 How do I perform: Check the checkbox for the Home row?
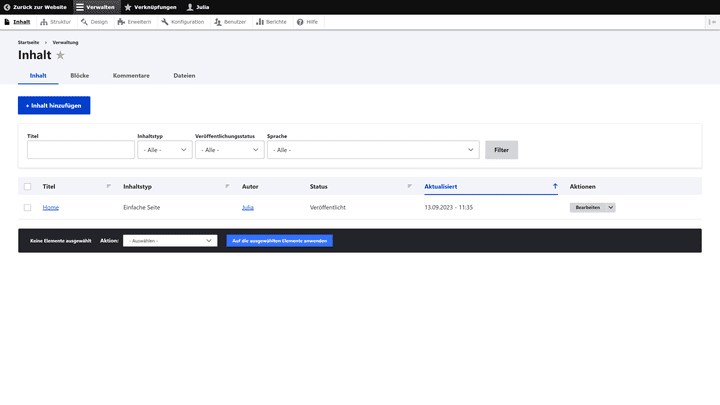pos(28,208)
